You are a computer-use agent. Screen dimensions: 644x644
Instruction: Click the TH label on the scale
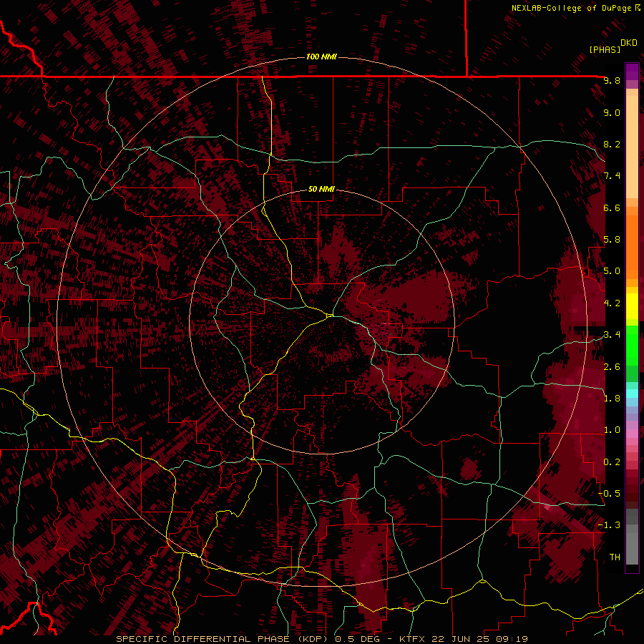[615, 557]
